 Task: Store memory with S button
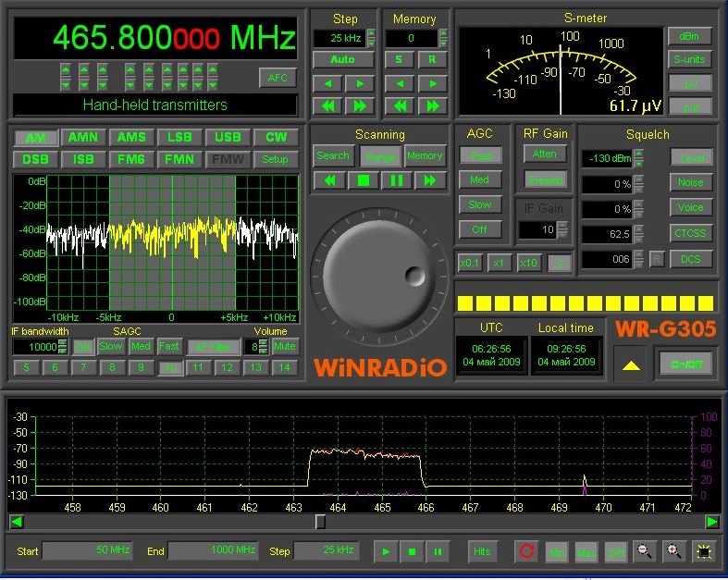pos(399,59)
